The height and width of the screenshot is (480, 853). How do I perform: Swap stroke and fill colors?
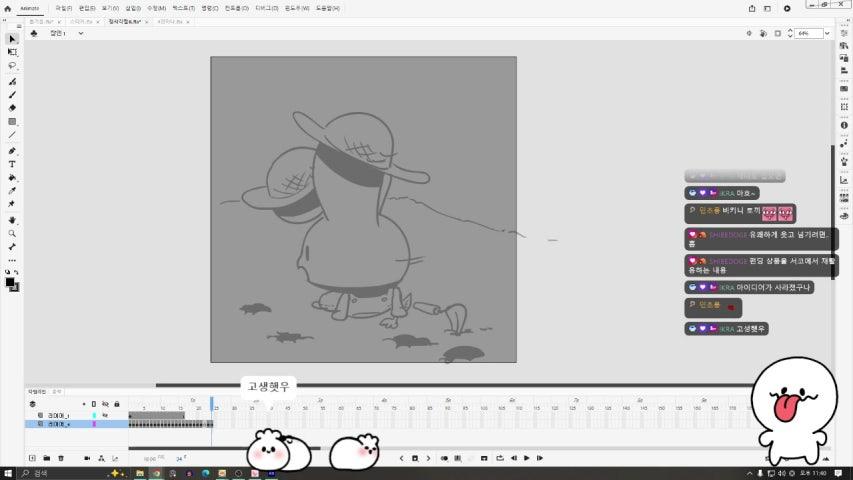pyautogui.click(x=16, y=272)
